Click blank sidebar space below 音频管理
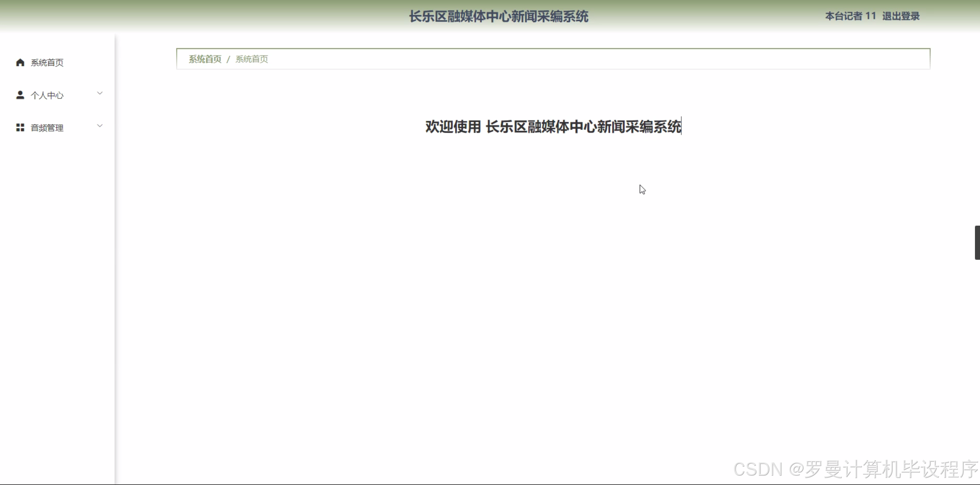 pyautogui.click(x=57, y=271)
